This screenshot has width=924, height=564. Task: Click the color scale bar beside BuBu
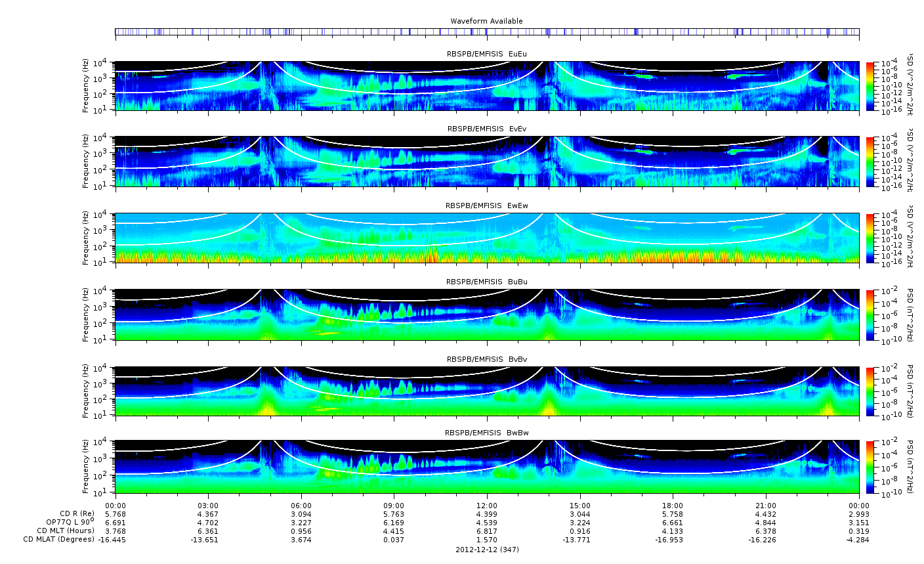click(x=870, y=315)
